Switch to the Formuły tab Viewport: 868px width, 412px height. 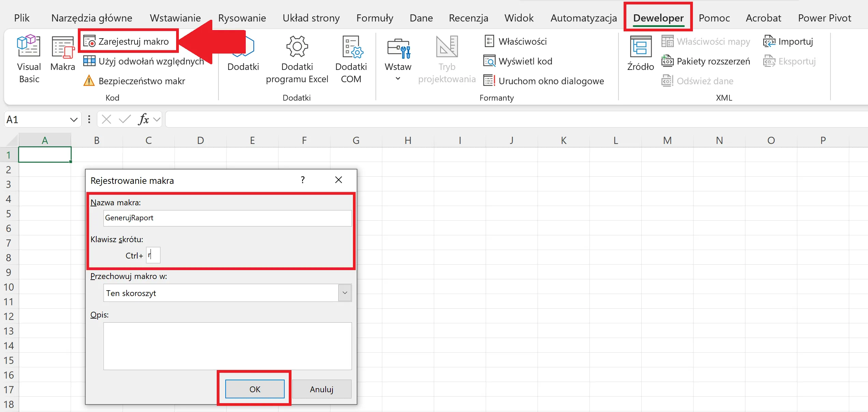(x=374, y=18)
